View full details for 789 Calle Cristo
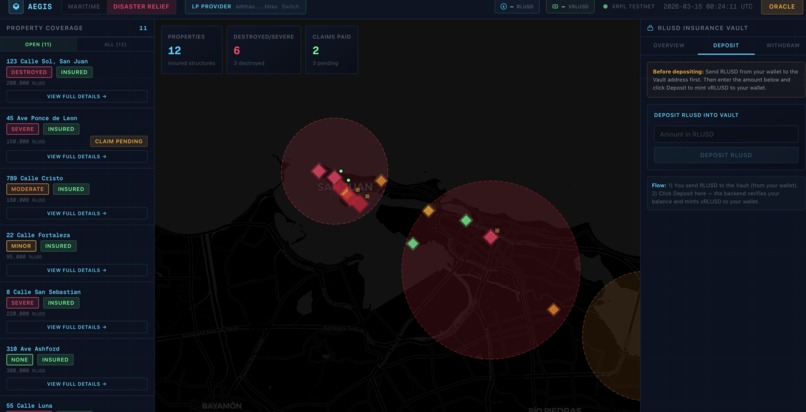Viewport: 806px width, 412px height. (77, 213)
